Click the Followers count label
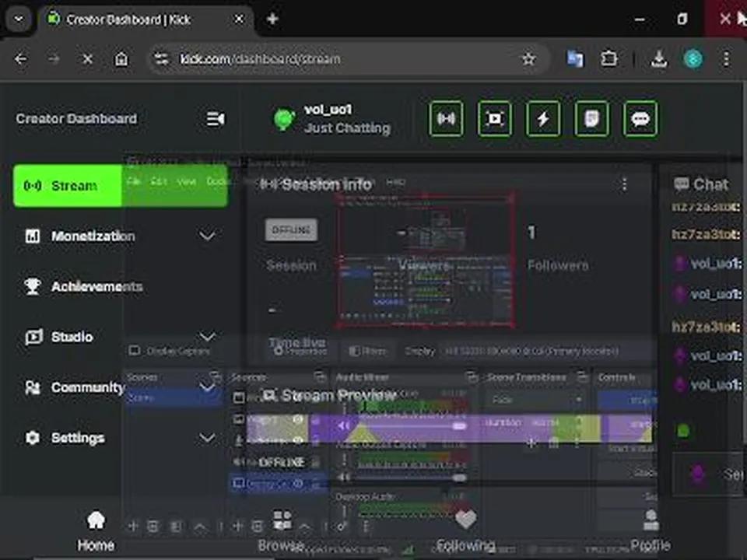The width and height of the screenshot is (747, 560). pos(558,265)
